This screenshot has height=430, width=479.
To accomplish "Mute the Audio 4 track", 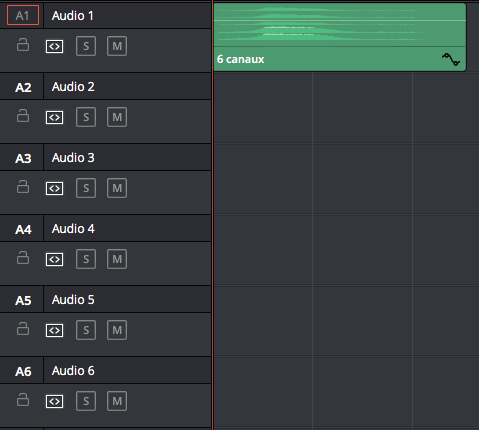I will tap(117, 259).
